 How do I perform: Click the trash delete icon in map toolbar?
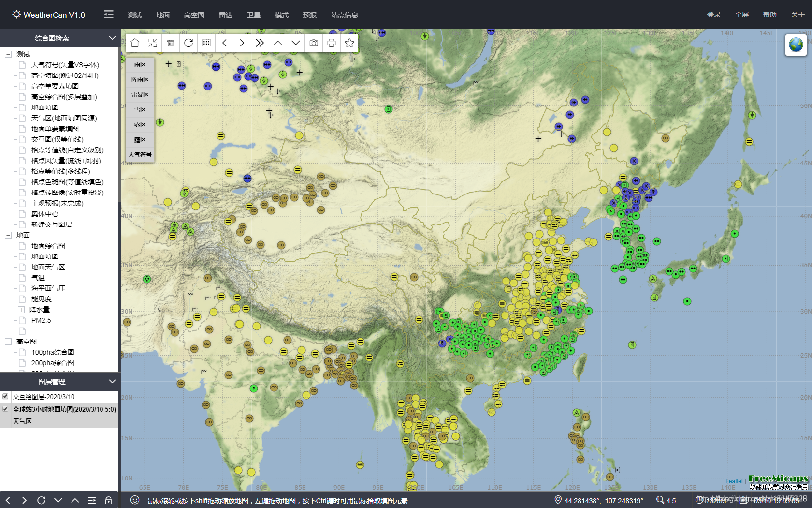point(171,43)
